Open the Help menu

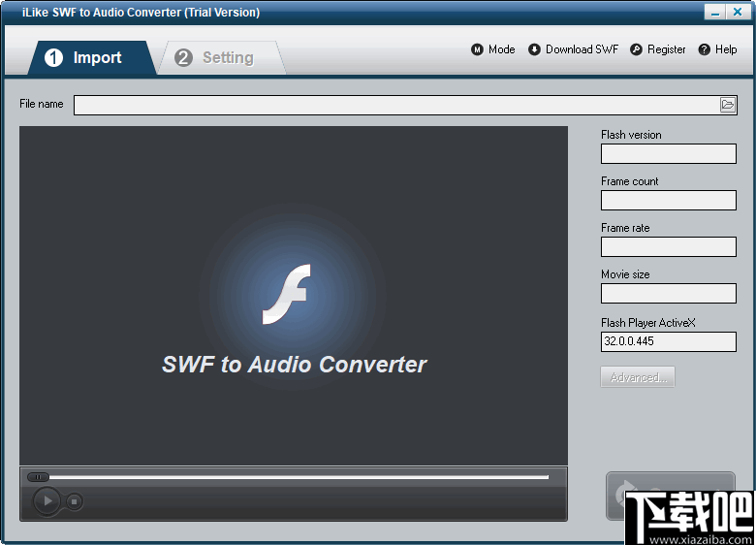point(717,49)
